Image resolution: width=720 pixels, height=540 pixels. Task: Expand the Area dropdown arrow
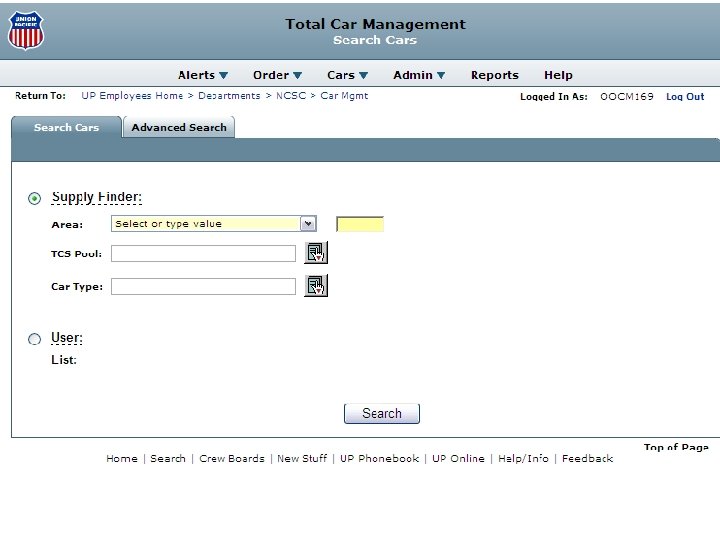[x=308, y=224]
